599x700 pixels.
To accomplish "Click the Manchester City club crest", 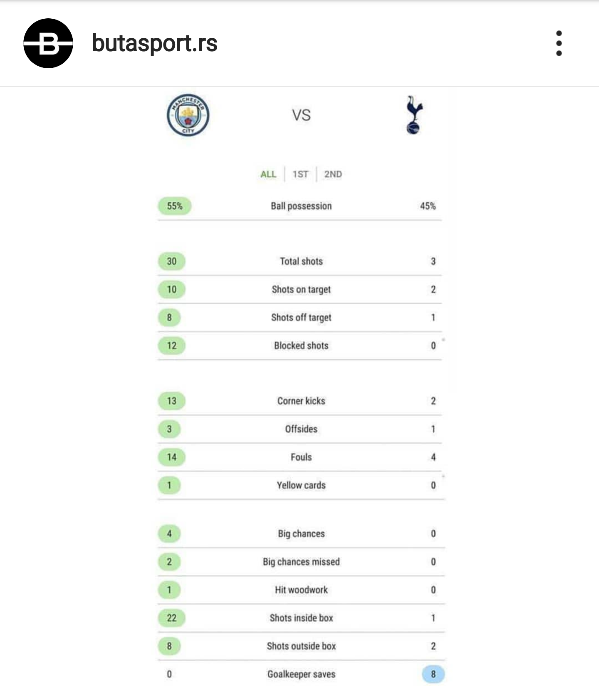I will pyautogui.click(x=188, y=114).
